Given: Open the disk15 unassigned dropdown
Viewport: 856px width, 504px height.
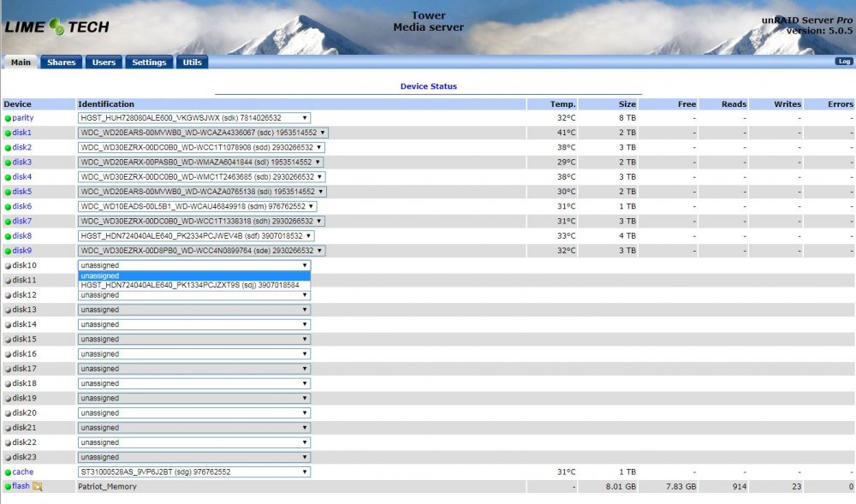Looking at the screenshot, I should (x=194, y=339).
